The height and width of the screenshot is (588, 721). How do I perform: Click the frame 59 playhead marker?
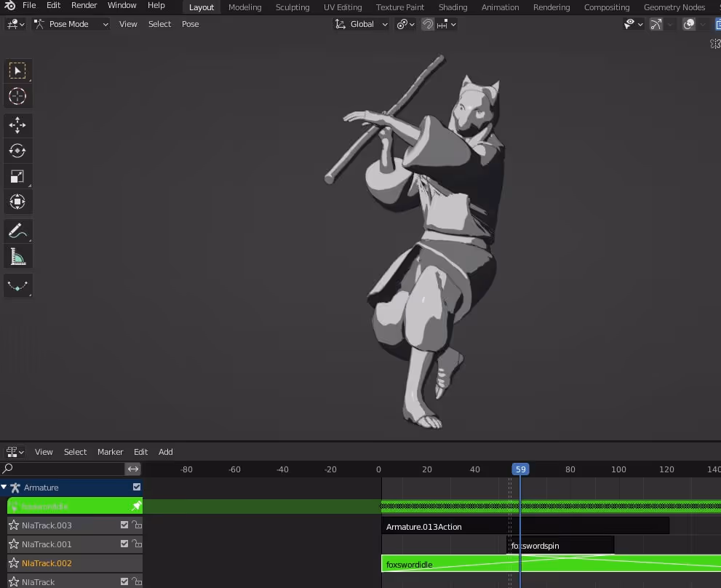520,469
